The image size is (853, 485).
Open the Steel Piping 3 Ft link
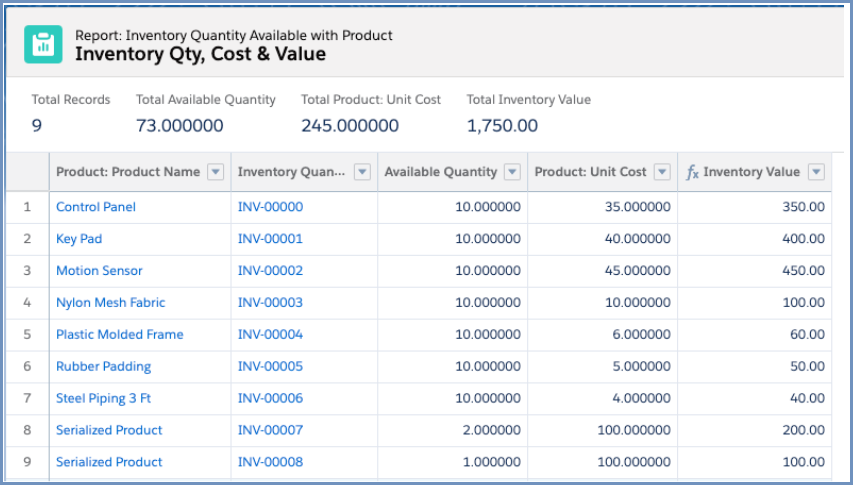(x=103, y=398)
